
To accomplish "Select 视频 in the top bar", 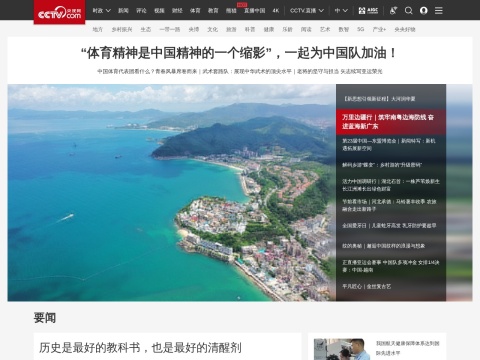I will 159,11.
